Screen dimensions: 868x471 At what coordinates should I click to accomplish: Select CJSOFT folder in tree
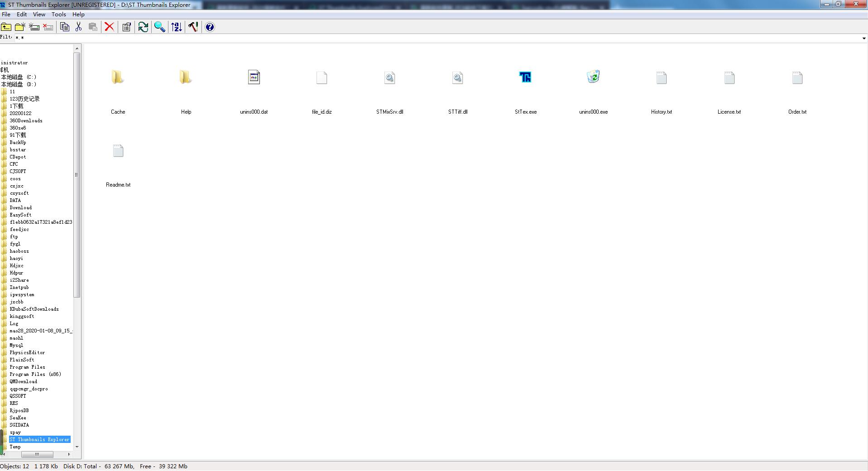click(18, 172)
